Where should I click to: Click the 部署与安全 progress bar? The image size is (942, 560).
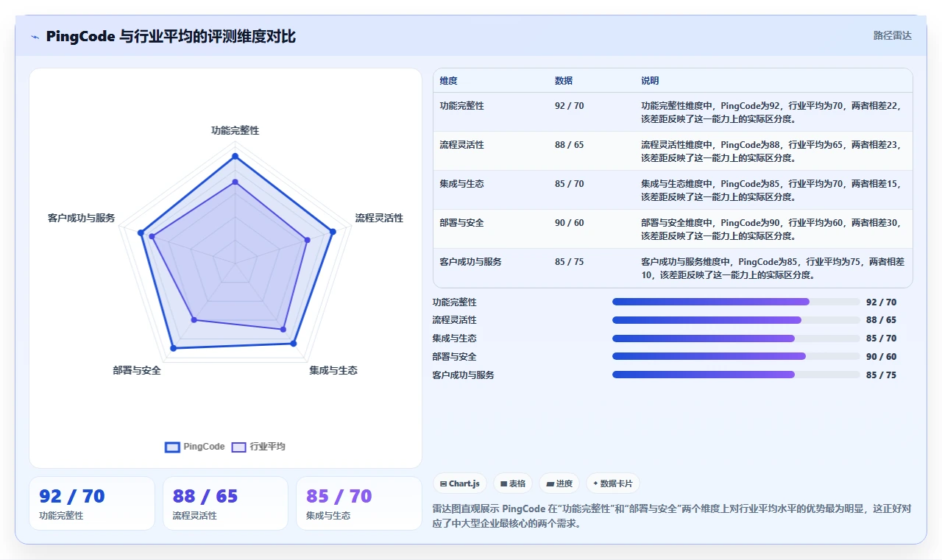click(736, 356)
